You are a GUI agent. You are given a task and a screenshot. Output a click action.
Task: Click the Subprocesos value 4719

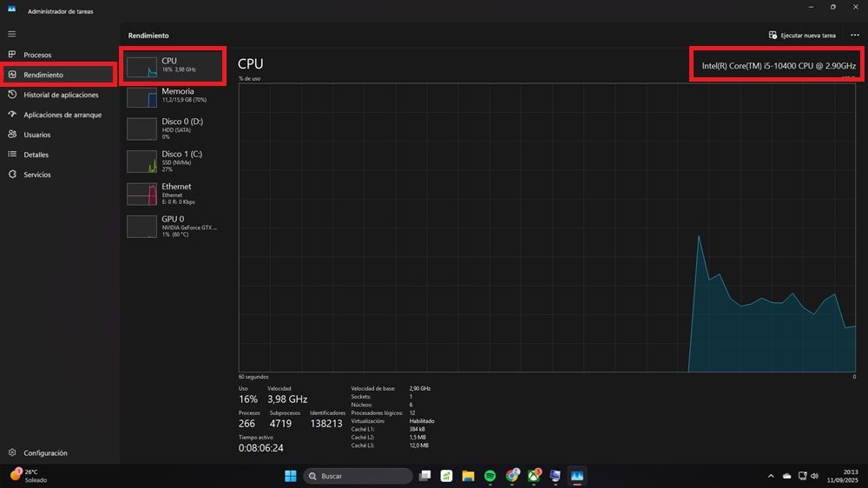[280, 423]
